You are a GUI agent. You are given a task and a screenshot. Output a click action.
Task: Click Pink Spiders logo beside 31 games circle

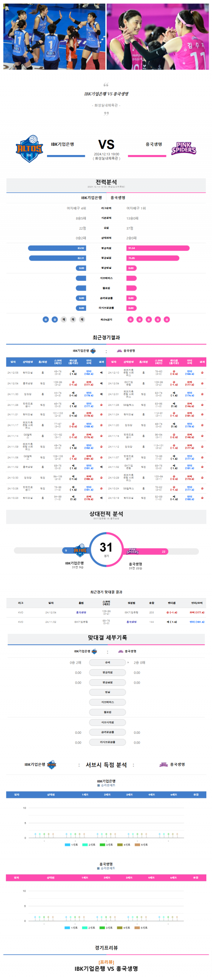point(132,551)
